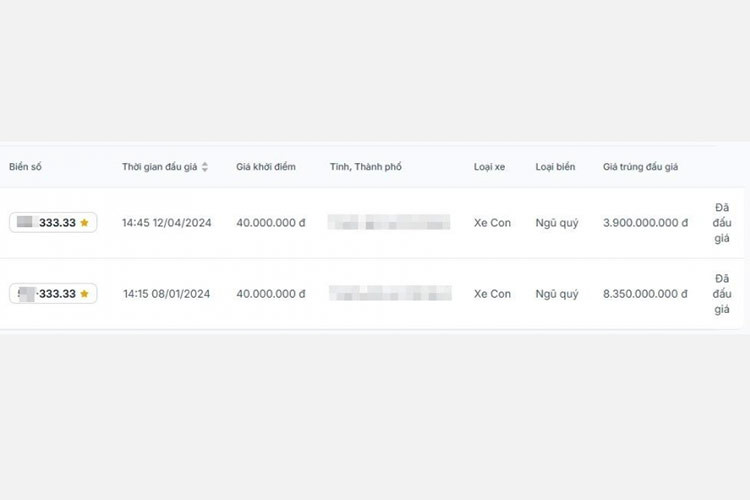Select the winning price 3.900.000.000 đ
The height and width of the screenshot is (500, 750).
(645, 223)
